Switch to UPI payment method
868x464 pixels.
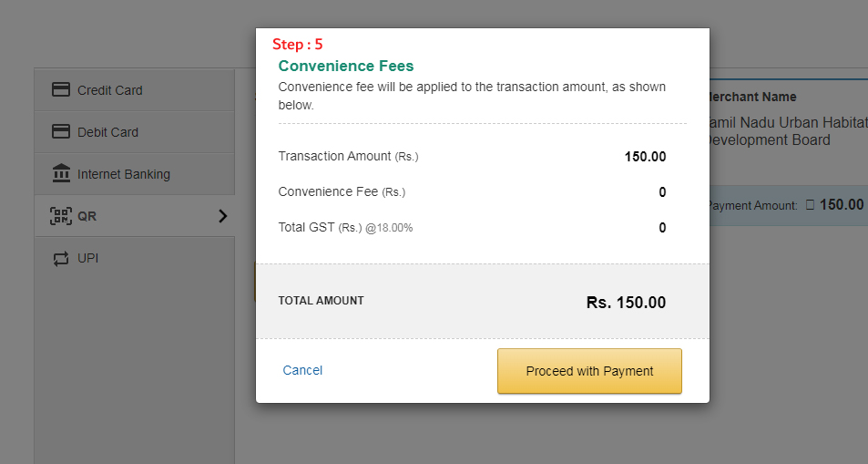coord(135,258)
